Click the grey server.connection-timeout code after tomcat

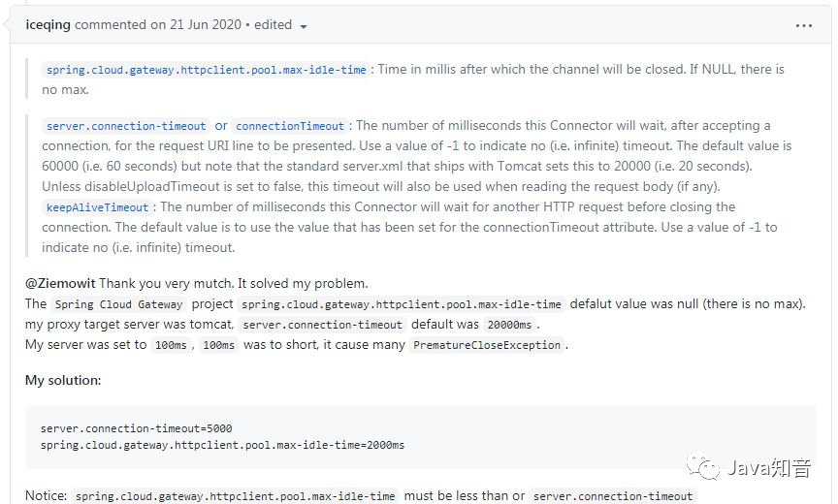coord(322,325)
